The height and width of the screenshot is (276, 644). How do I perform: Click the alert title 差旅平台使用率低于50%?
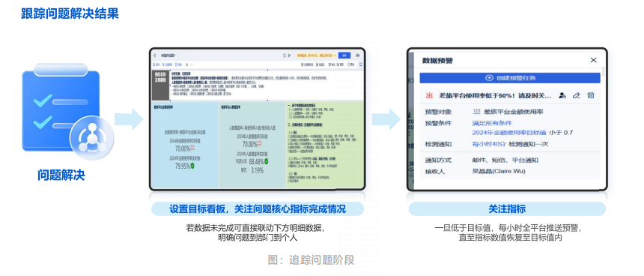pos(495,95)
